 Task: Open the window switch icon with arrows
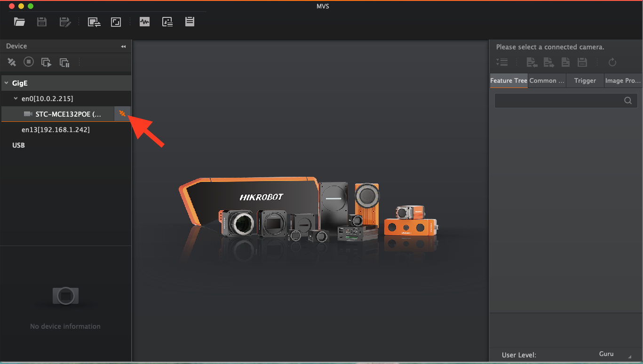click(x=94, y=22)
